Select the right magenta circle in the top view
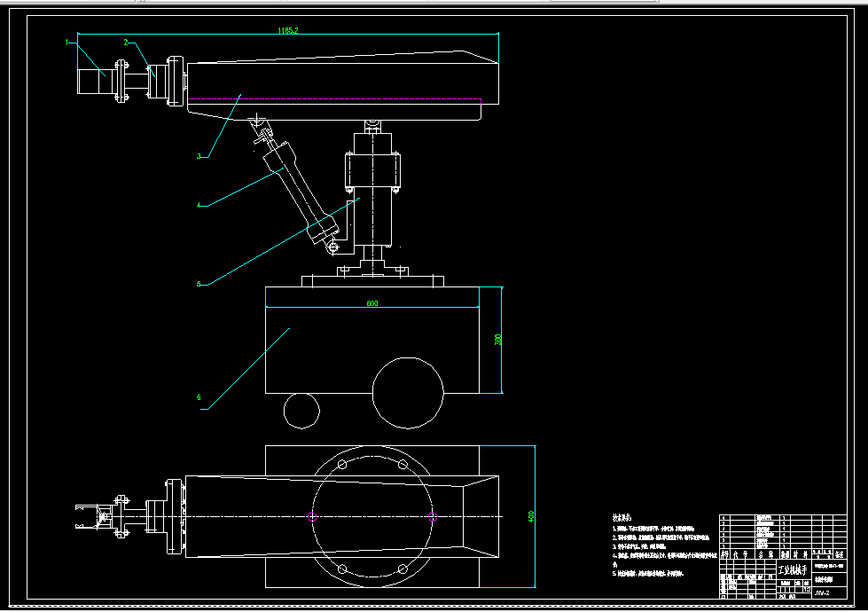Viewport: 868px width, 612px height. [433, 517]
